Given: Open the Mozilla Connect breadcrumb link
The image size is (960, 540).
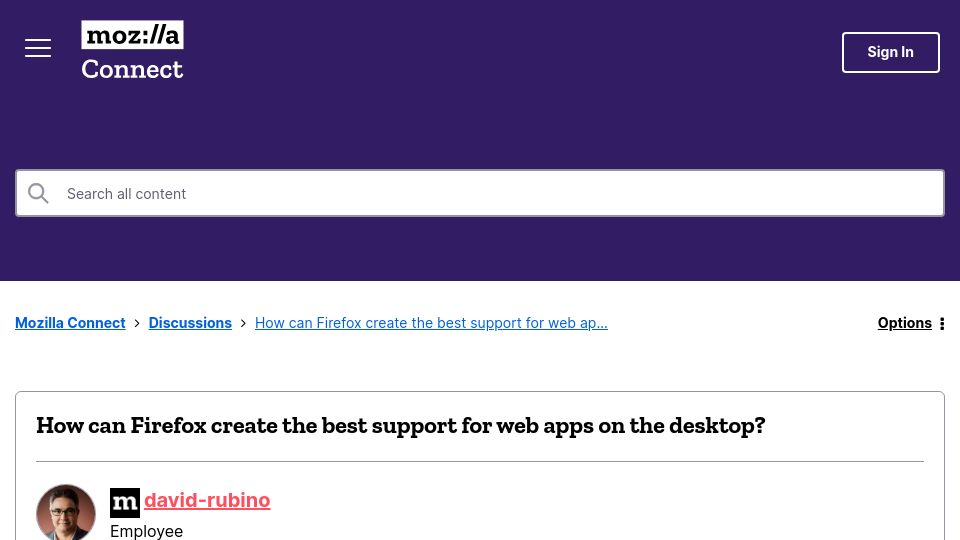Looking at the screenshot, I should click(70, 323).
